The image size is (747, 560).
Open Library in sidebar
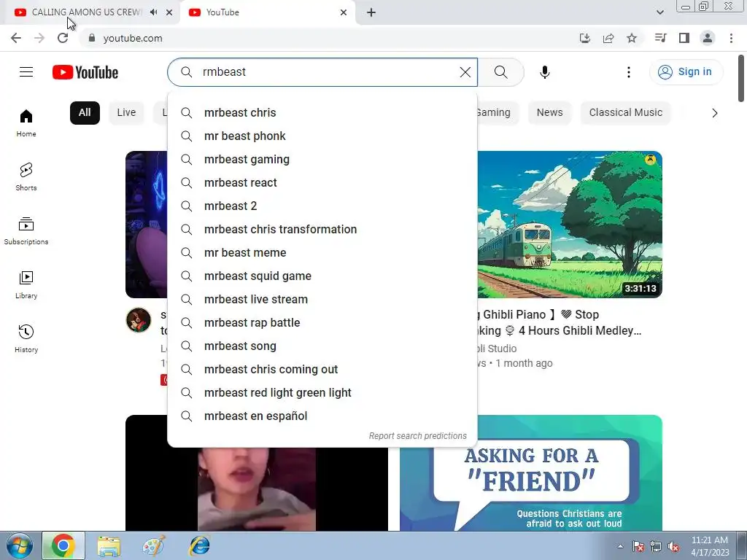pos(26,285)
